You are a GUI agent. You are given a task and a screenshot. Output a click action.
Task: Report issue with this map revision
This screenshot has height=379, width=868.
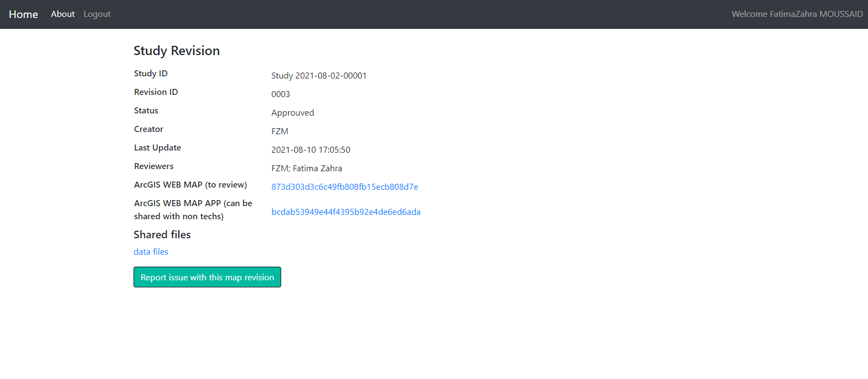coord(207,277)
